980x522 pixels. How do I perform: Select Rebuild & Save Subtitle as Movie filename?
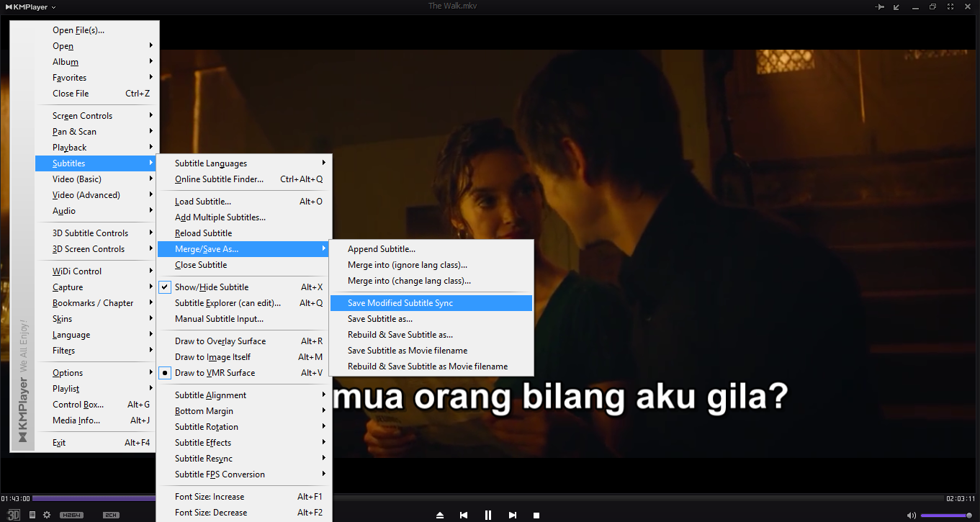click(x=431, y=366)
